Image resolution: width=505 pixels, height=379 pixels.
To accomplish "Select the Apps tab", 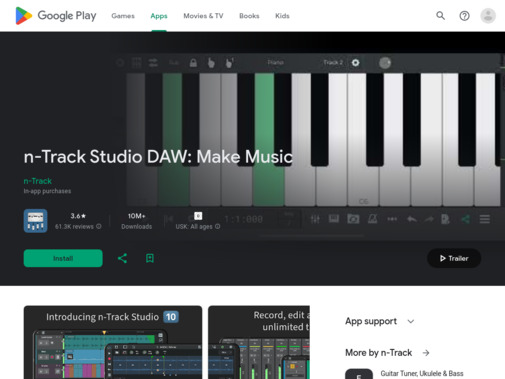I will click(159, 16).
